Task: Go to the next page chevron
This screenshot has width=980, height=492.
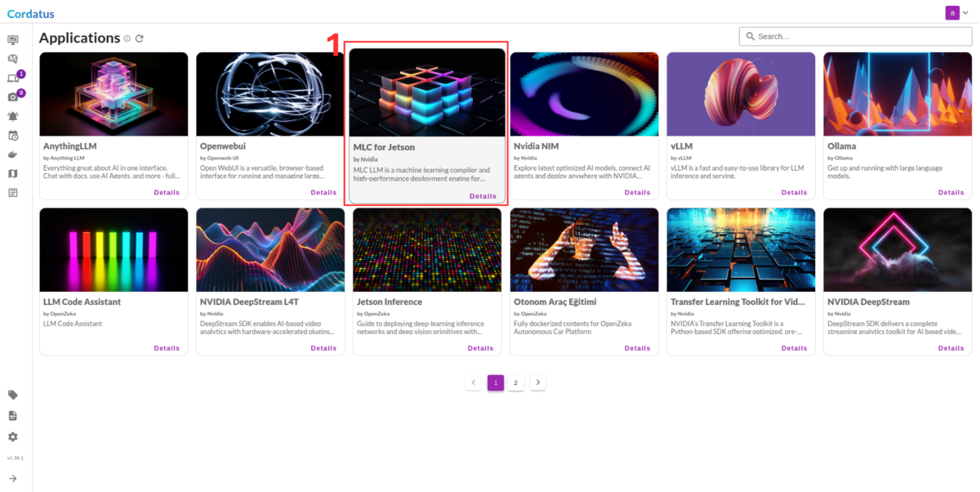Action: [x=537, y=382]
